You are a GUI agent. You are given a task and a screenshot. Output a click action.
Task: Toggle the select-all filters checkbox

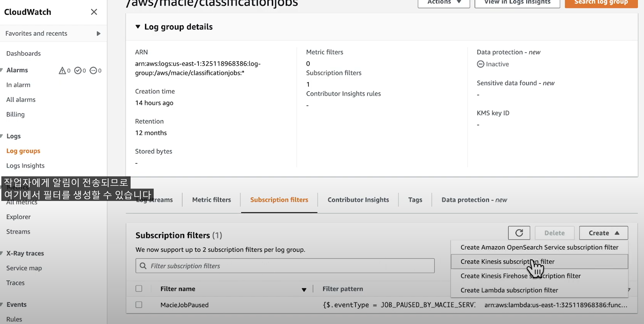139,288
